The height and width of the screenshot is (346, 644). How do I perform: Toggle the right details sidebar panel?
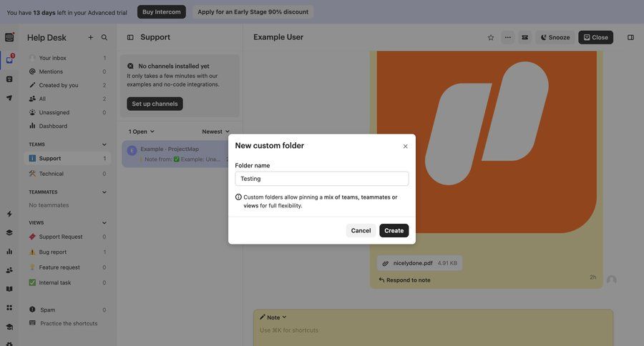click(630, 37)
